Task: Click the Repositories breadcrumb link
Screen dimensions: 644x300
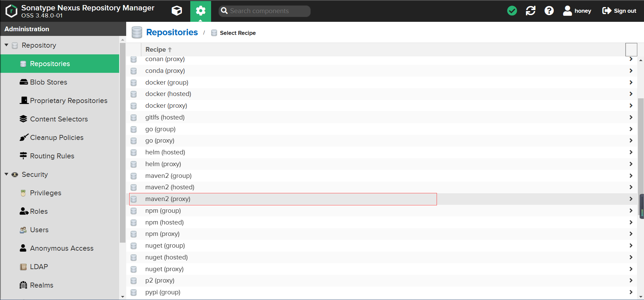Action: (x=172, y=32)
